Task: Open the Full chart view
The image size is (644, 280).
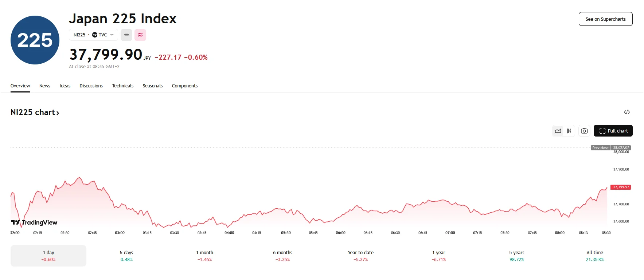Action: [613, 131]
